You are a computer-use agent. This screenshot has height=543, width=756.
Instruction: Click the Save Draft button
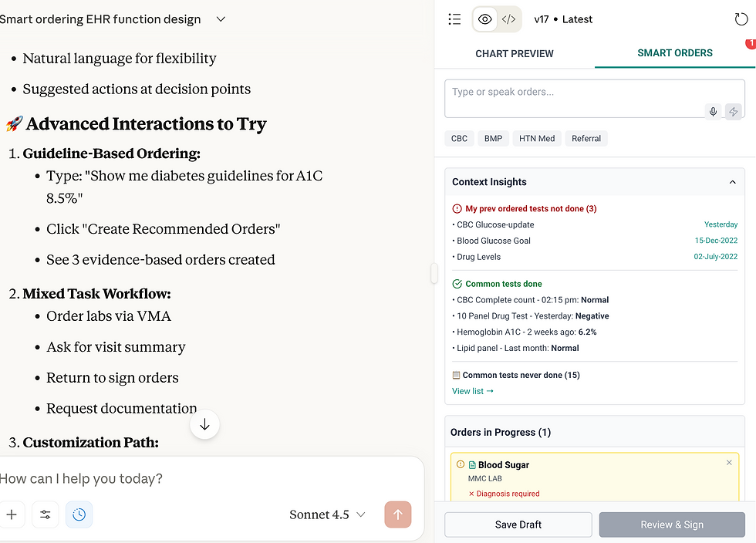[518, 524]
